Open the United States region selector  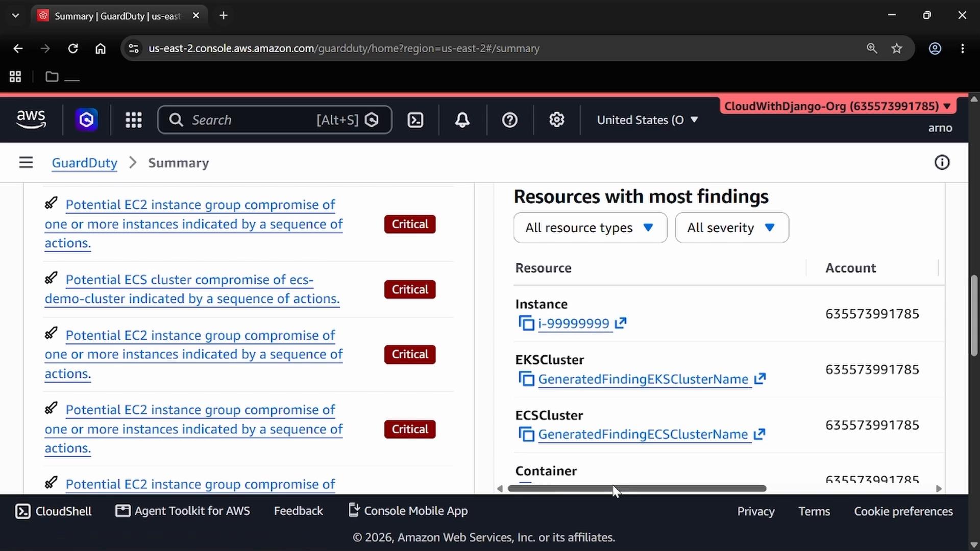coord(647,120)
